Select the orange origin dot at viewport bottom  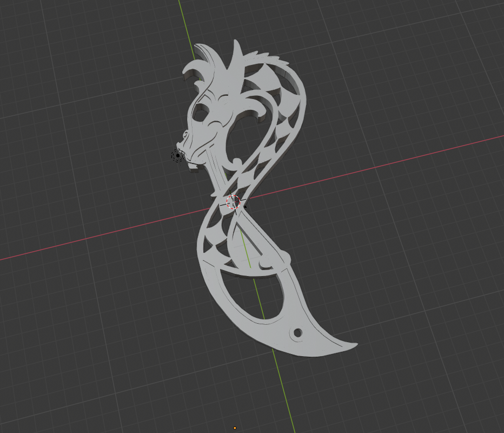(x=235, y=428)
